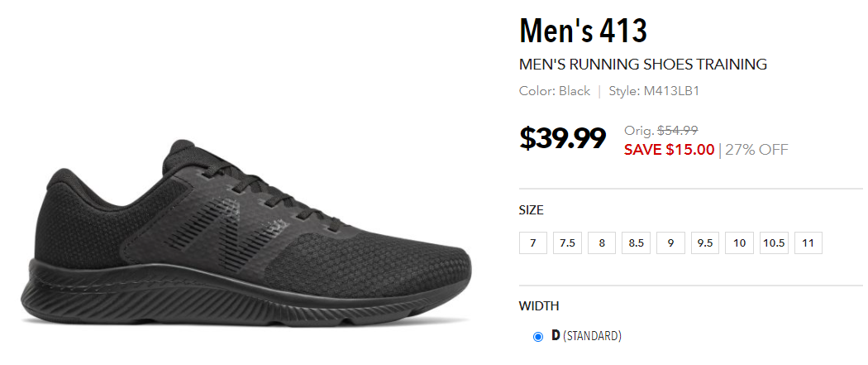Click the Color: Black label
The width and height of the screenshot is (868, 365).
(x=555, y=91)
